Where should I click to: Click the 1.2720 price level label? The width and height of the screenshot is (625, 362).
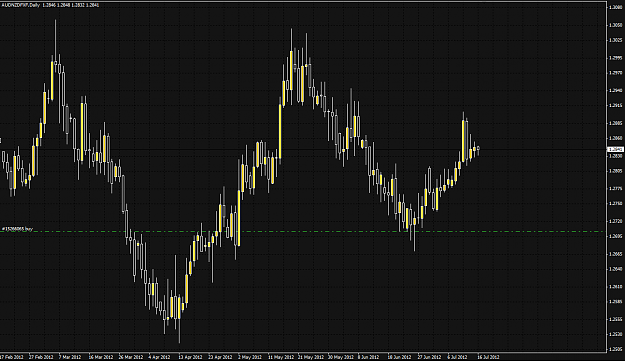[616, 221]
